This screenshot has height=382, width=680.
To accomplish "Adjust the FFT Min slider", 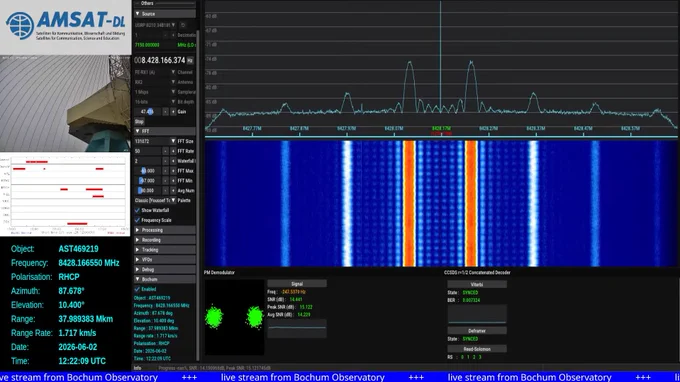I will (x=148, y=181).
